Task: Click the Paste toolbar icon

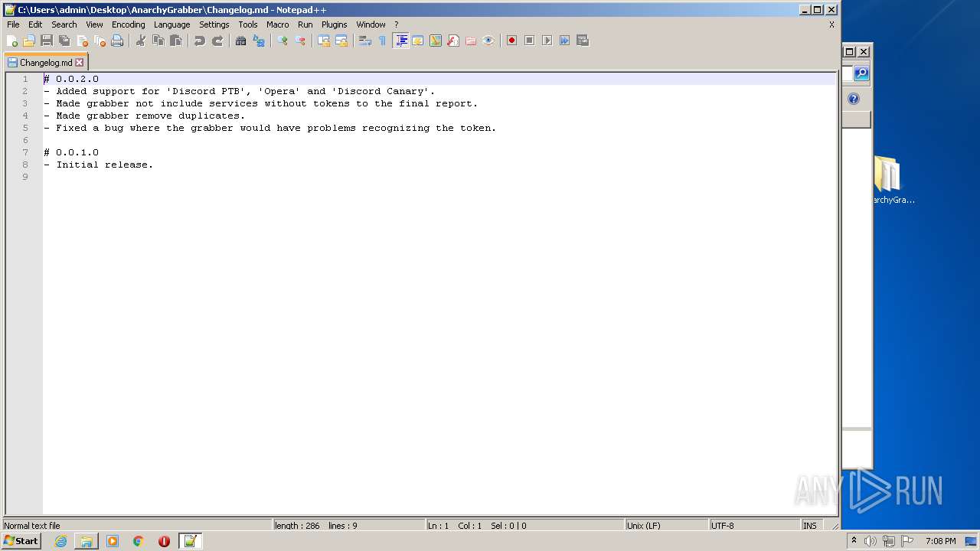Action: [176, 41]
